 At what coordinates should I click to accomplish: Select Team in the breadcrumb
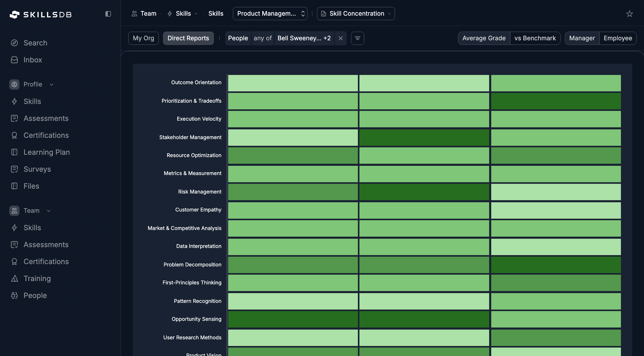pyautogui.click(x=148, y=14)
